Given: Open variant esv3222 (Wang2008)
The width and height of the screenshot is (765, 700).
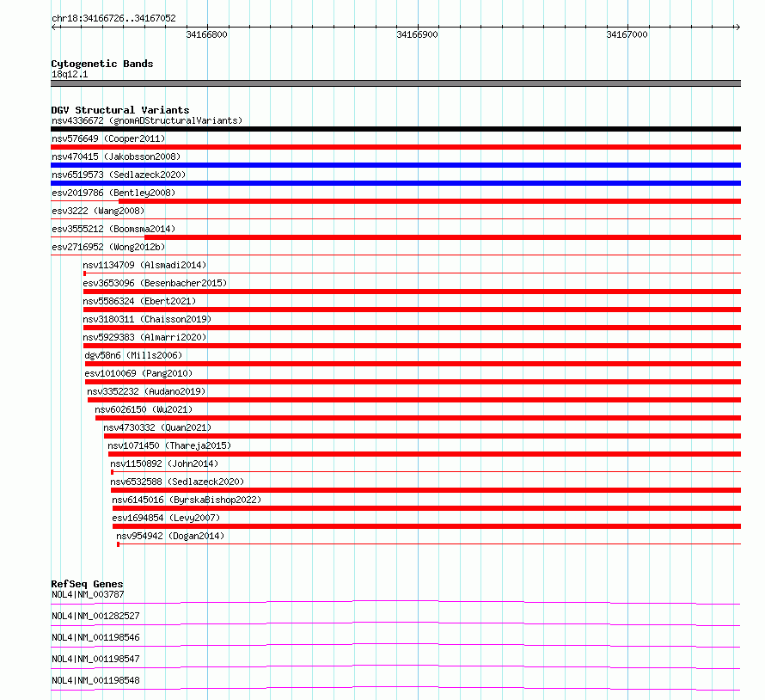Looking at the screenshot, I should [98, 211].
